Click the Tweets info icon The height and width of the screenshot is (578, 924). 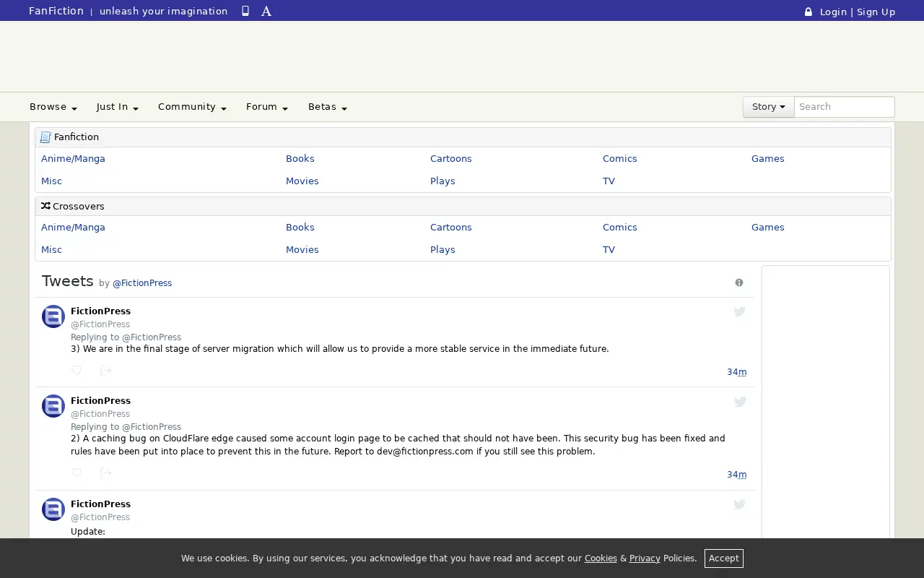tap(739, 282)
